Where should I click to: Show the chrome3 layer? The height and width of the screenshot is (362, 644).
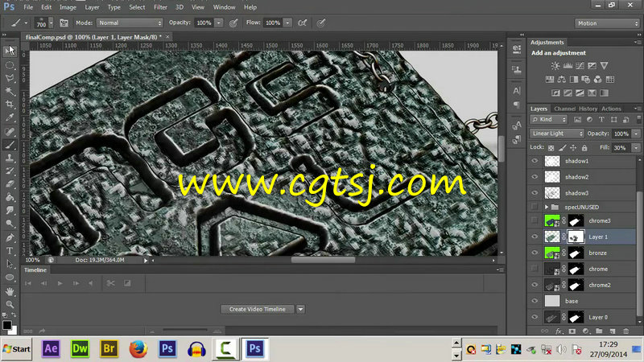(535, 220)
